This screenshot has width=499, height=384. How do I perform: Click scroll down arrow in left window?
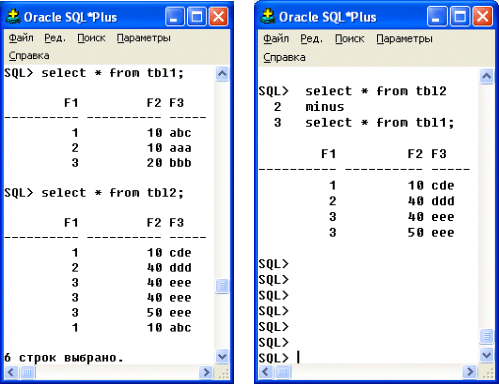click(x=222, y=356)
